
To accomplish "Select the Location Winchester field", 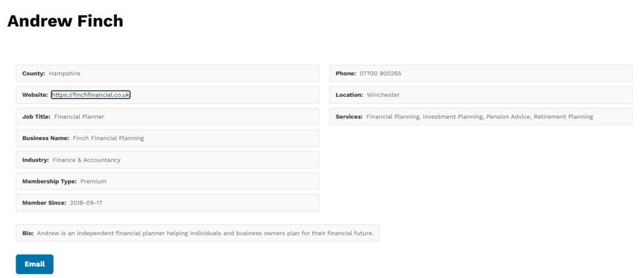I will click(481, 95).
